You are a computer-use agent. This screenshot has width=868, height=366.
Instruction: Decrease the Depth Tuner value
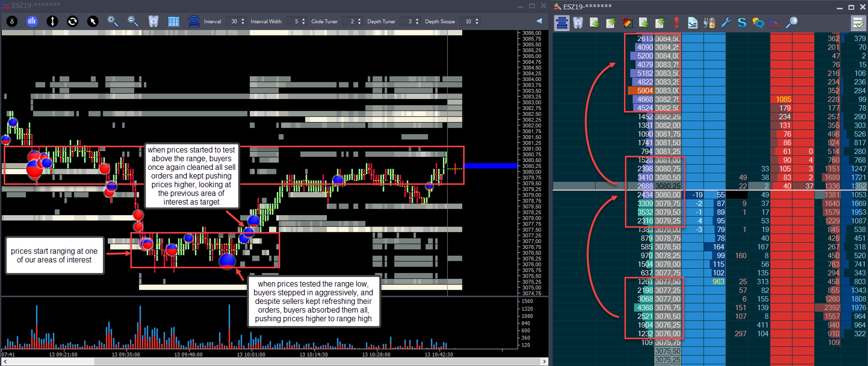click(x=417, y=24)
